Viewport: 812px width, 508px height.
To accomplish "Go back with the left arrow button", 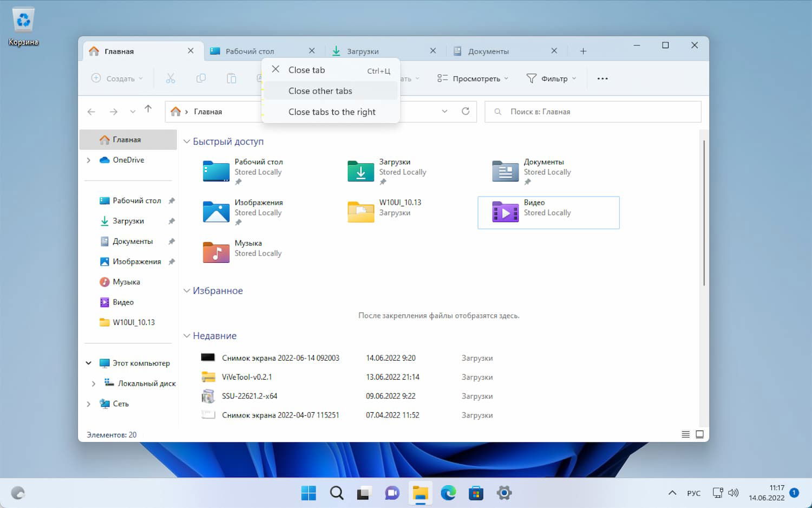I will pyautogui.click(x=91, y=112).
